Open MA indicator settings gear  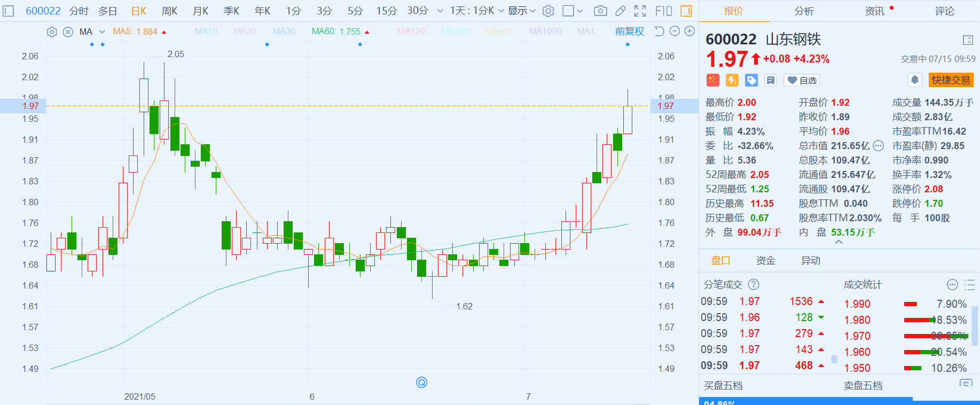[52, 32]
